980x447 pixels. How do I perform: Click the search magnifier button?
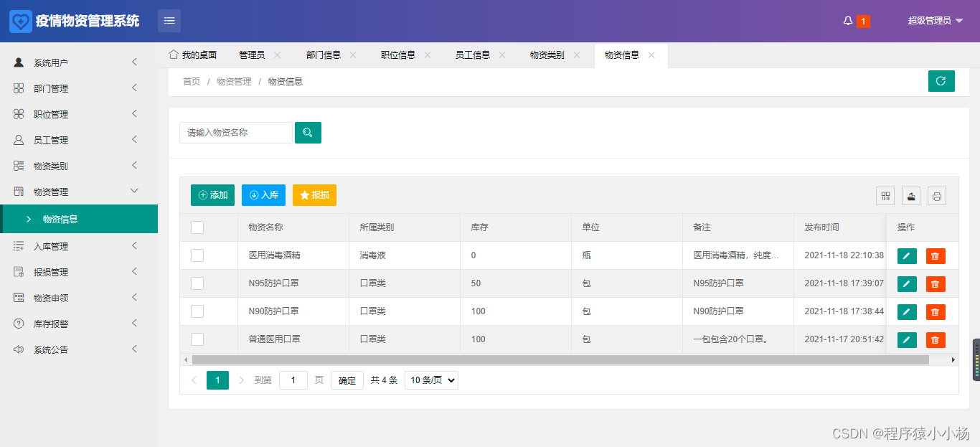308,133
